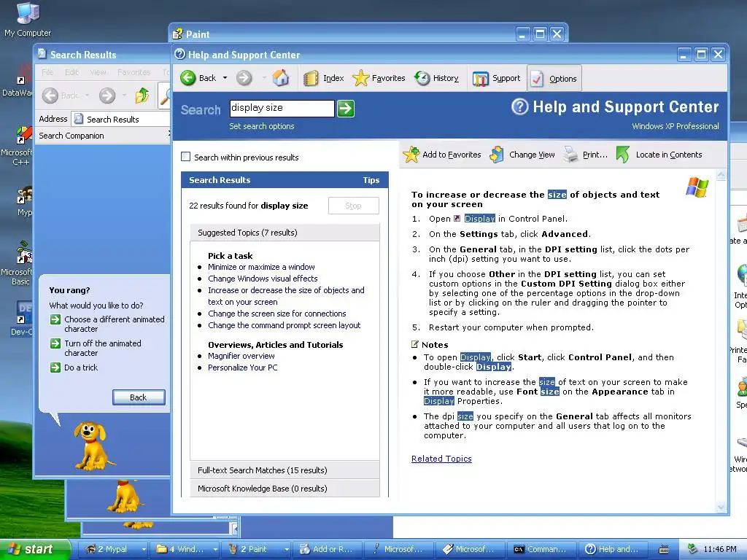Image resolution: width=747 pixels, height=560 pixels.
Task: Click Tips link in Search Results header
Action: pos(371,180)
